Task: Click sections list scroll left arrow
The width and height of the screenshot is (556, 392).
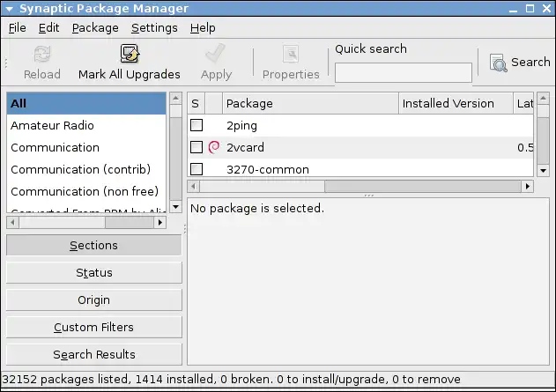Action: click(x=12, y=223)
